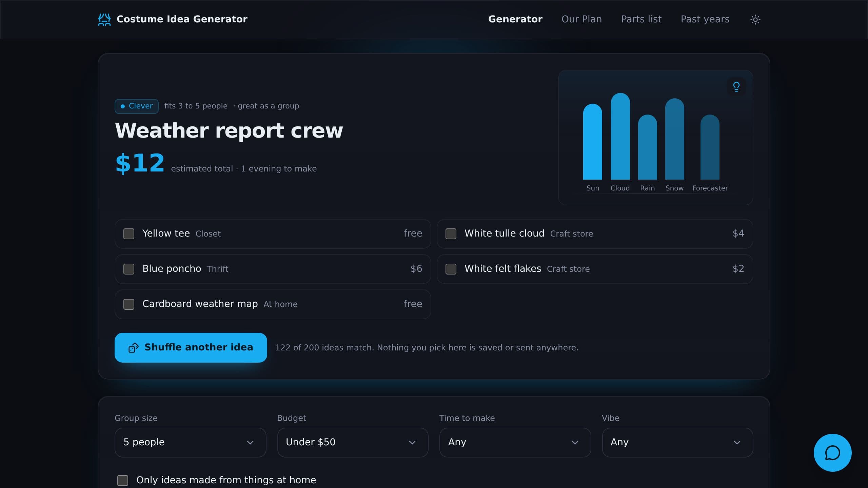Click the 'fits 3 to 5 people' text

(x=196, y=106)
